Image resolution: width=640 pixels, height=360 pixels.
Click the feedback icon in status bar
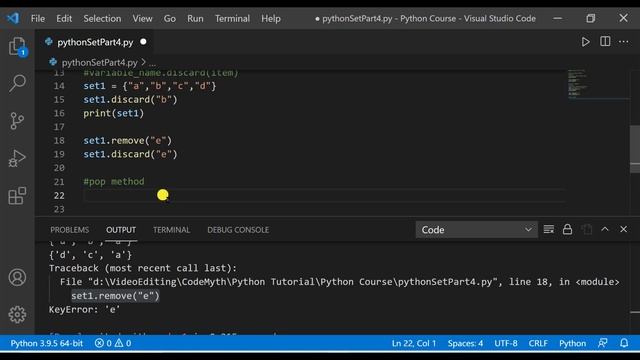(x=603, y=343)
